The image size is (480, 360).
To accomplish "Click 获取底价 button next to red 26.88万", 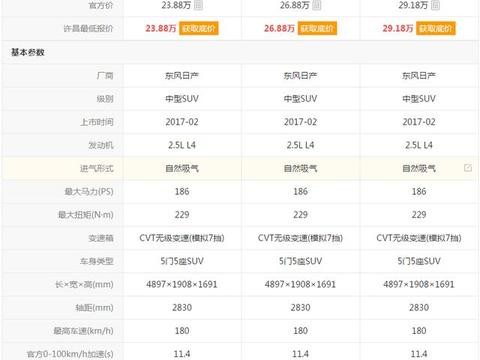I will [x=317, y=28].
